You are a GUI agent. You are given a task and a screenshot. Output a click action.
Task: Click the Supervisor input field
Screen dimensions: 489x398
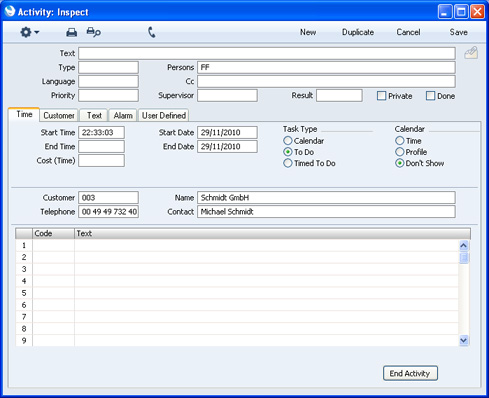227,95
